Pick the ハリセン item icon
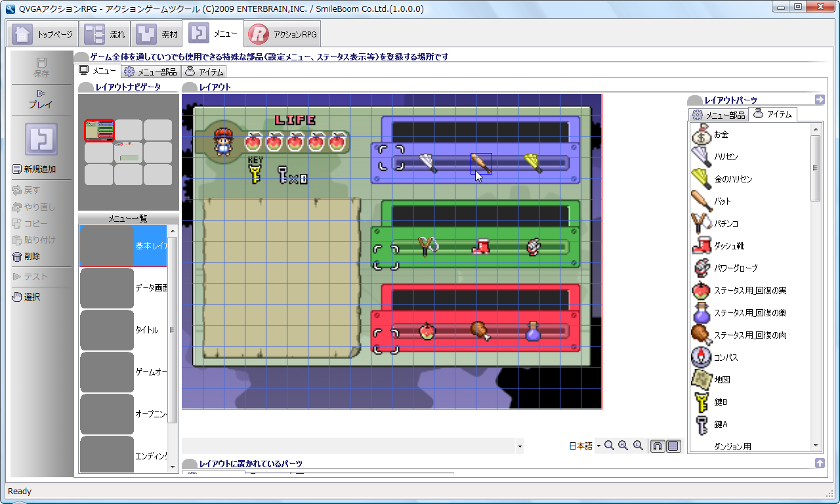The height and width of the screenshot is (504, 840). tap(702, 157)
